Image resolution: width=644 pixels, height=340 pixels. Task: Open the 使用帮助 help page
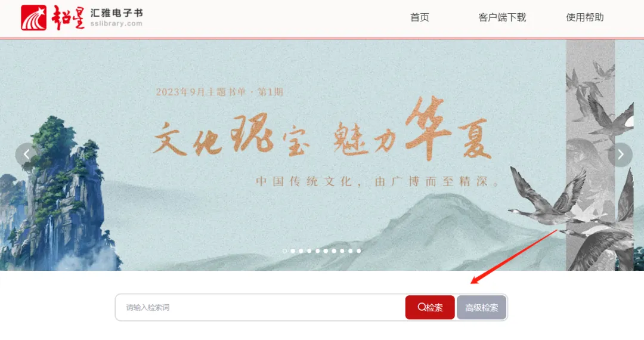point(585,17)
